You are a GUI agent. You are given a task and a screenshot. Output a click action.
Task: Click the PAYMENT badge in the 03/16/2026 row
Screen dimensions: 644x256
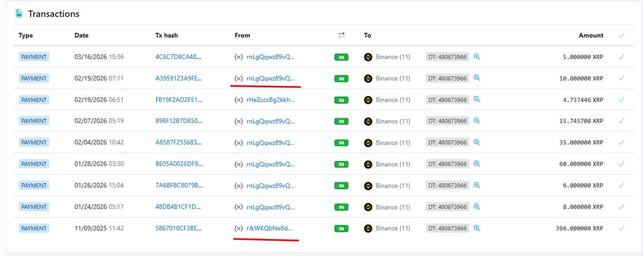click(x=34, y=57)
